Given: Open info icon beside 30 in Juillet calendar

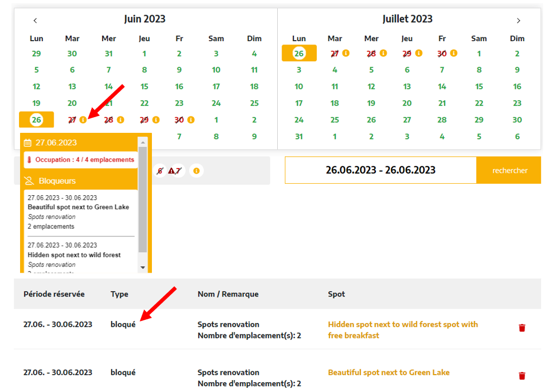Looking at the screenshot, I should coord(454,53).
